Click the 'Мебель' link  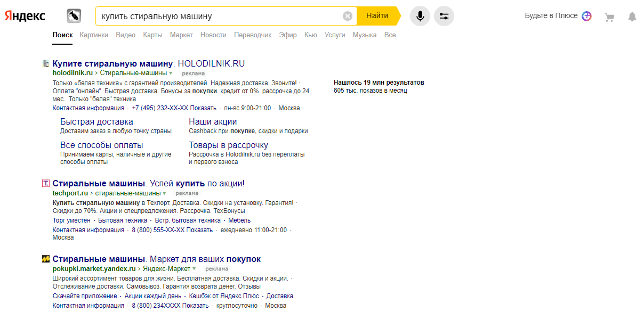coord(239,220)
